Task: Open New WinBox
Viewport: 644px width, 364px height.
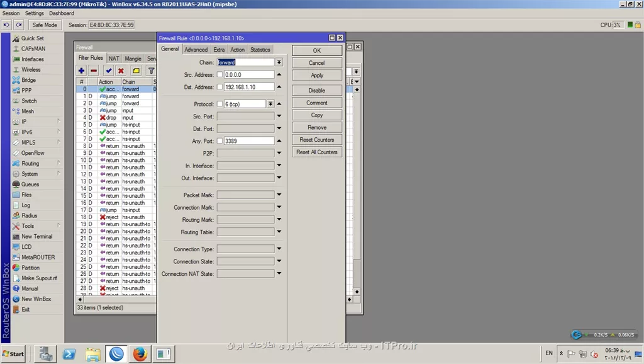Action: tap(36, 299)
